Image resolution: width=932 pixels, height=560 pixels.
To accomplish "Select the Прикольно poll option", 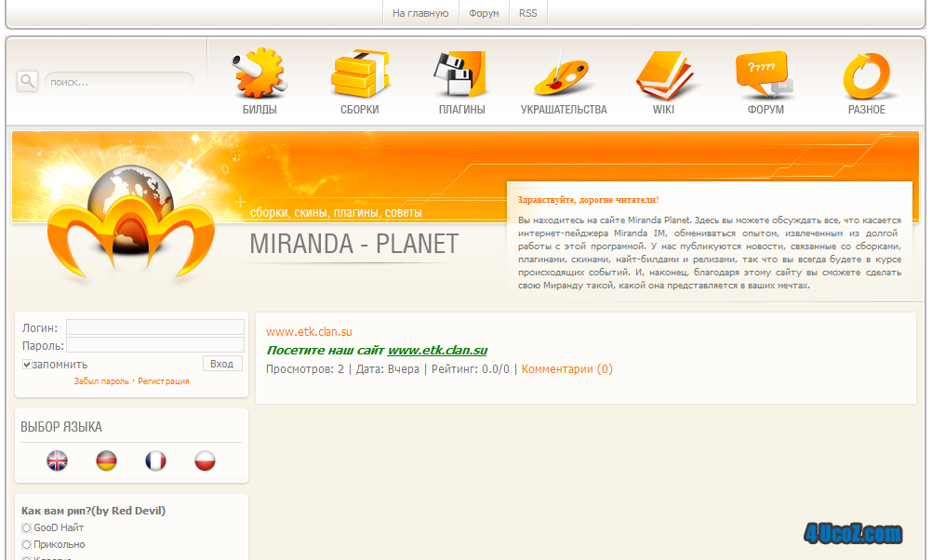I will (x=26, y=544).
